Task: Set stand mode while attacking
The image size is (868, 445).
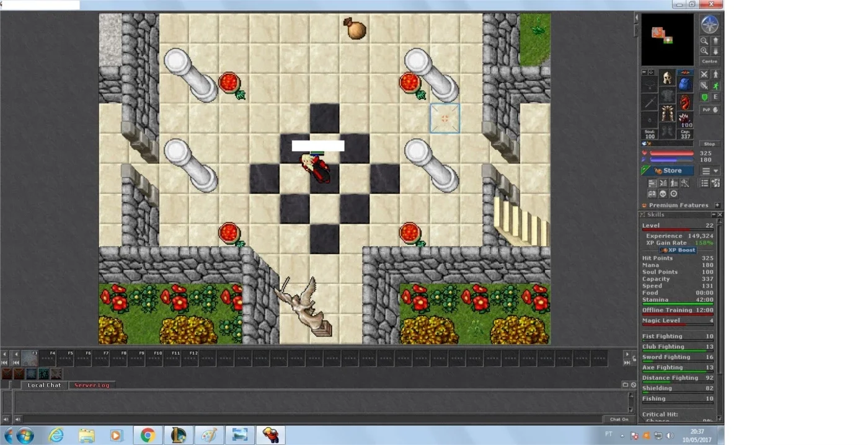Action: click(x=715, y=74)
